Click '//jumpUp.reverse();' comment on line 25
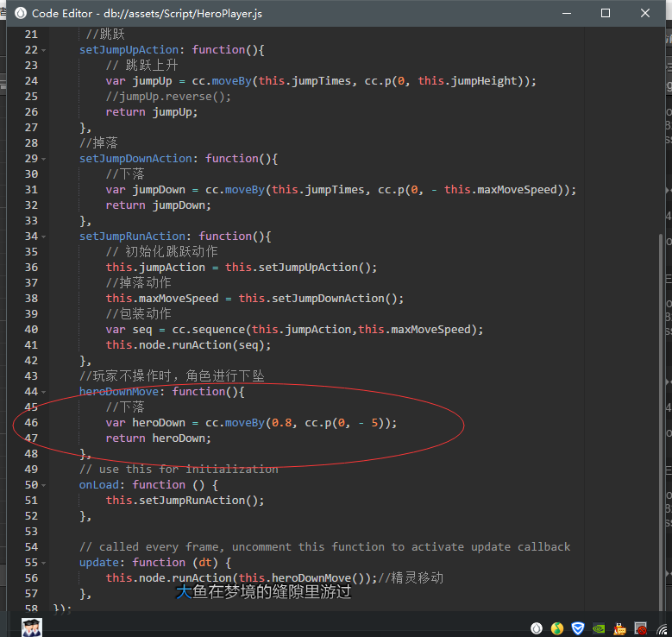Screen dimensions: 672x637 coord(168,97)
